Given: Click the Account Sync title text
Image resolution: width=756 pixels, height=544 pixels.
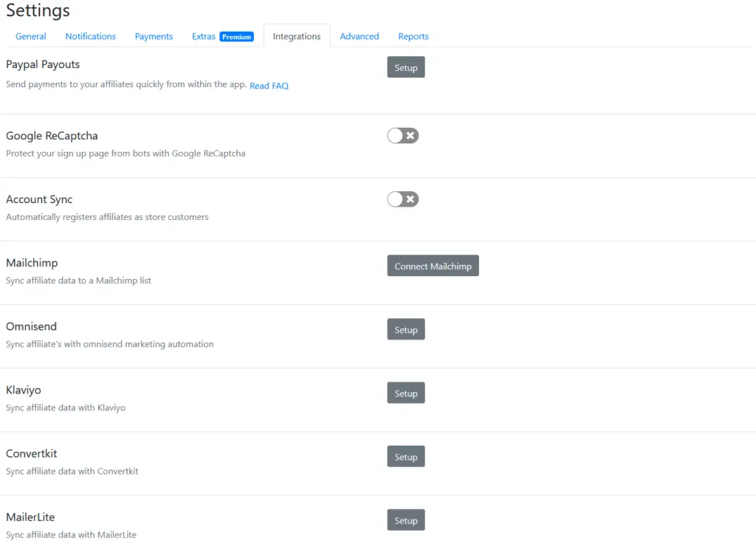Looking at the screenshot, I should pos(39,199).
